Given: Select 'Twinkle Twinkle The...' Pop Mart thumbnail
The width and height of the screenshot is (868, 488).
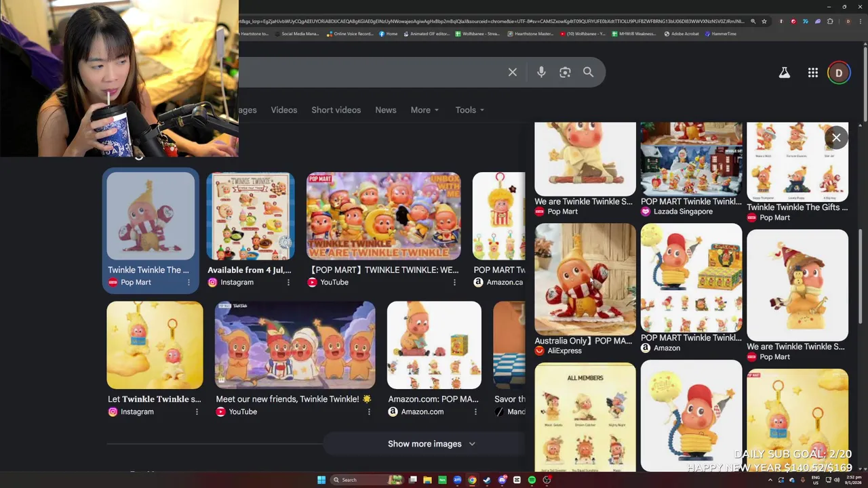Looking at the screenshot, I should pos(151,216).
